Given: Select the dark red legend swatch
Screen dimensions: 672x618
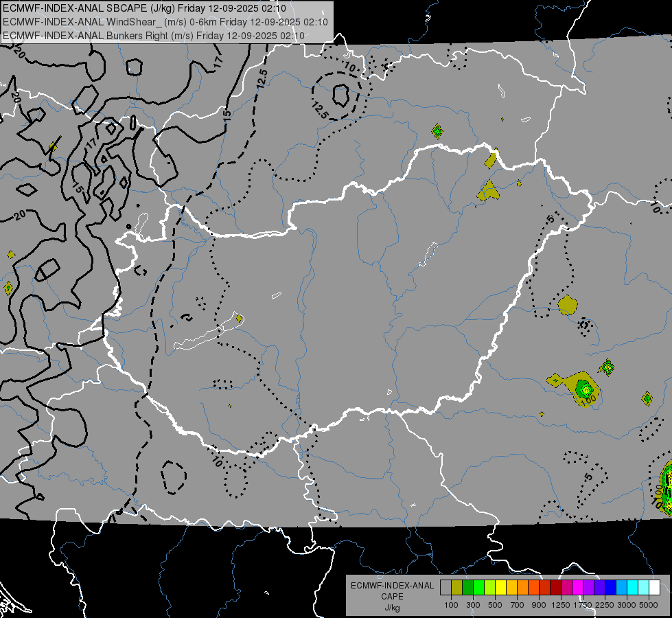Looking at the screenshot, I should tap(555, 588).
